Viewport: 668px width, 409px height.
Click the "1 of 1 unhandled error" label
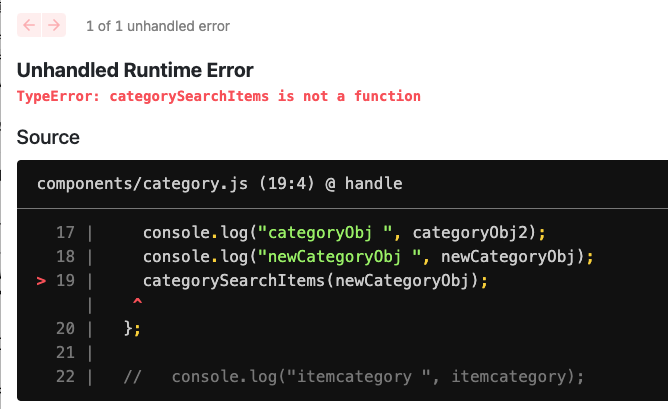coord(158,25)
